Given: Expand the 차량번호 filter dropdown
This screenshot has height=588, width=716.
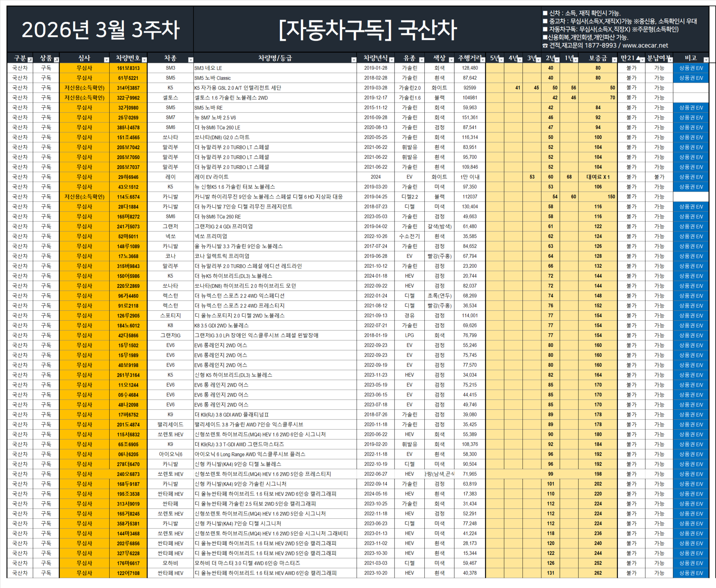Looking at the screenshot, I should [144, 60].
